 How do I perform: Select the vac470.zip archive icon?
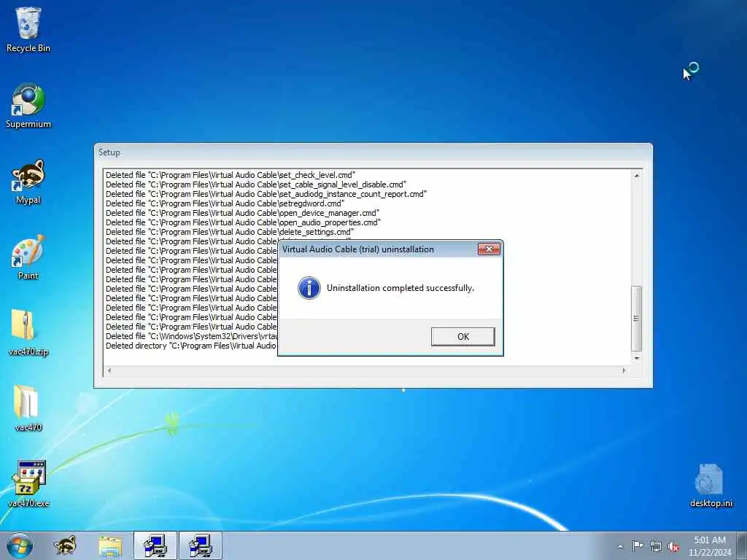tap(28, 332)
